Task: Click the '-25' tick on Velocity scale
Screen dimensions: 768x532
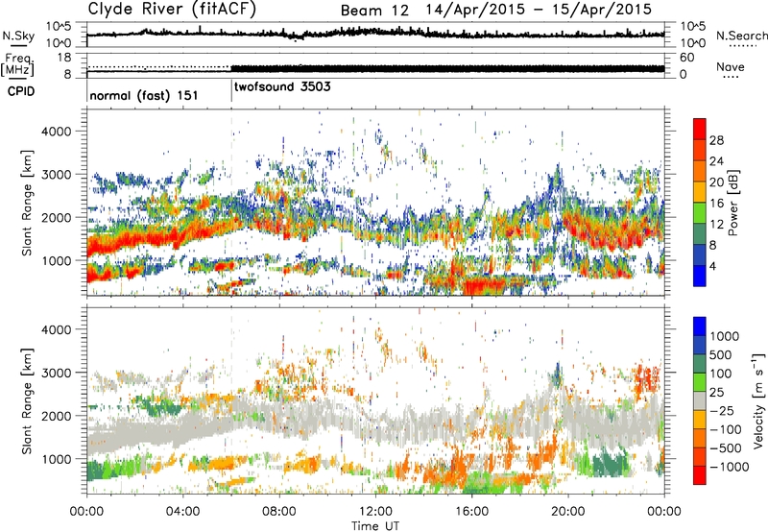Action: (x=722, y=410)
